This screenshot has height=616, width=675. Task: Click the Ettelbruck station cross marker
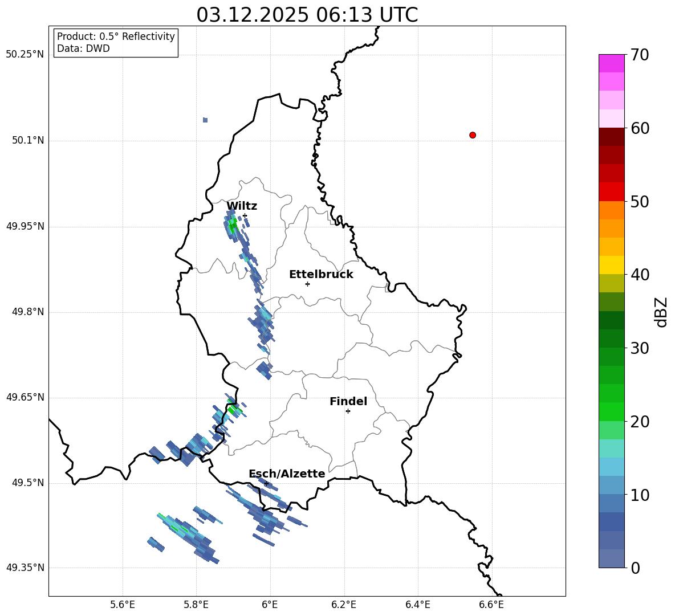tap(307, 284)
